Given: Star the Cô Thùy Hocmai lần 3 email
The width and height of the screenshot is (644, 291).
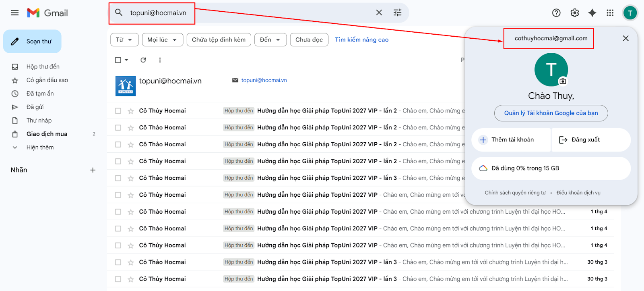Looking at the screenshot, I should (131, 279).
